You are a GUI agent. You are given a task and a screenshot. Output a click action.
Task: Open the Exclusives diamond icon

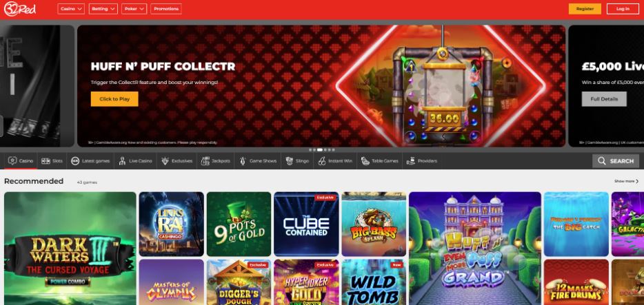[165, 161]
